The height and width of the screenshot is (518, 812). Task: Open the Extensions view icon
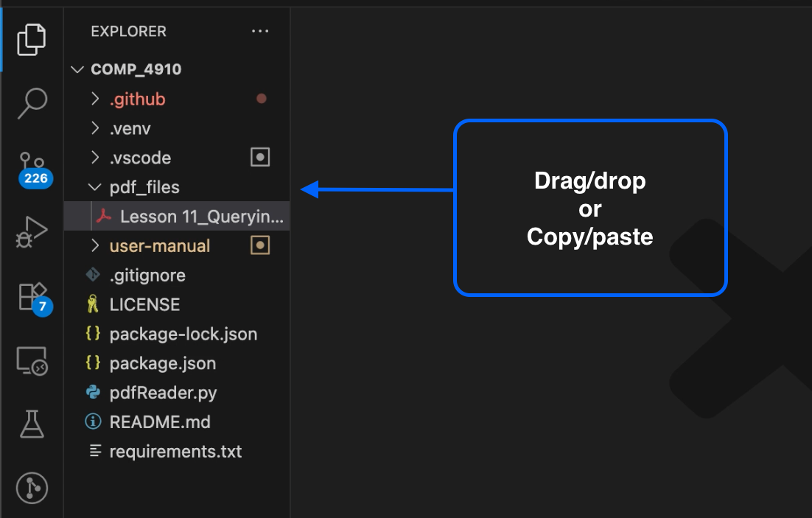coord(32,296)
